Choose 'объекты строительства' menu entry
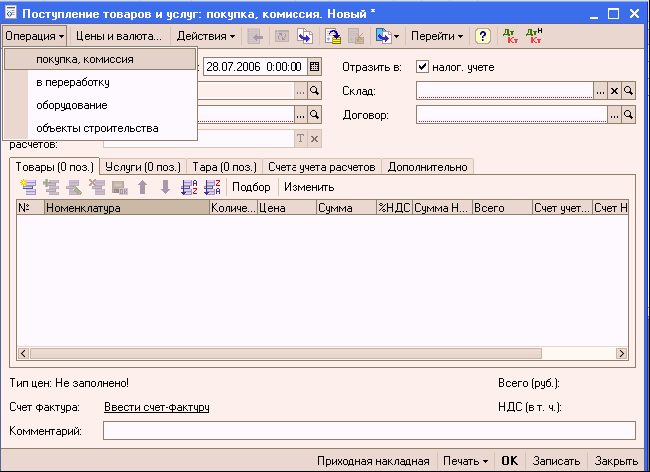650x472 pixels. tap(97, 128)
